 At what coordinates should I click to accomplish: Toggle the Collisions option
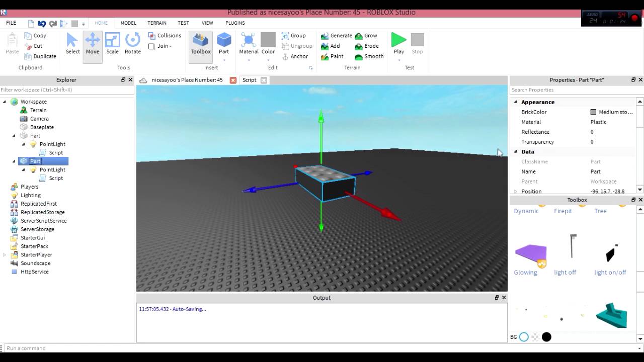(165, 36)
